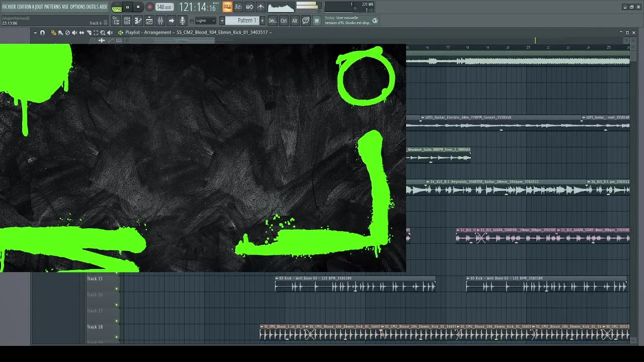The height and width of the screenshot is (362, 644).
Task: Open the playlist view icon with stacked rows
Action: click(127, 21)
